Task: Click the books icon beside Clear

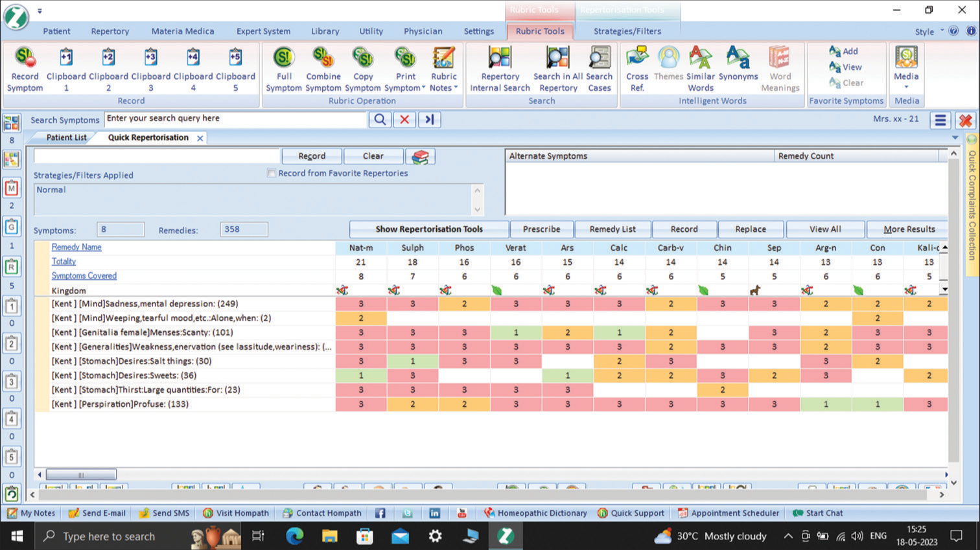Action: point(420,156)
